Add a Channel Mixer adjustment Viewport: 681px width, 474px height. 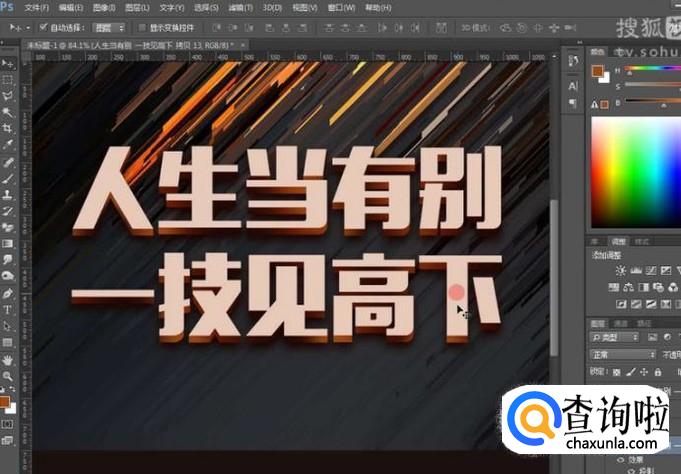pyautogui.click(x=673, y=287)
